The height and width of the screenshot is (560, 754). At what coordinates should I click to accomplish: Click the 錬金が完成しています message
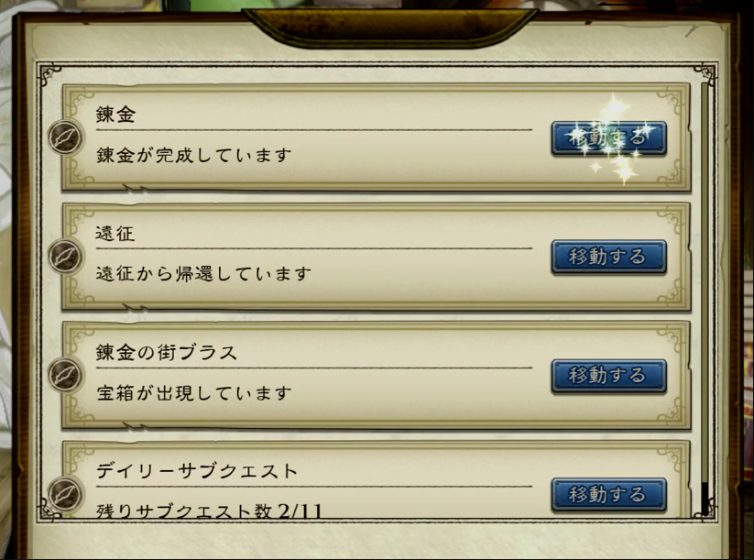tap(194, 156)
